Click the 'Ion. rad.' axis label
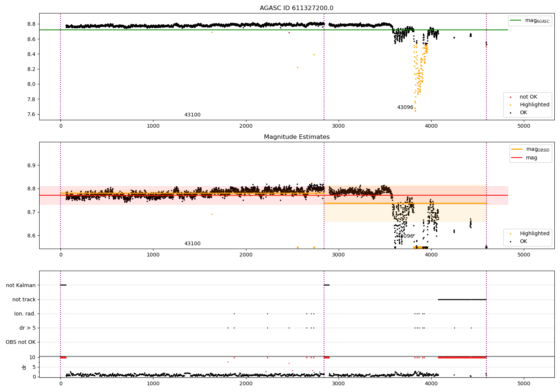 pos(25,314)
